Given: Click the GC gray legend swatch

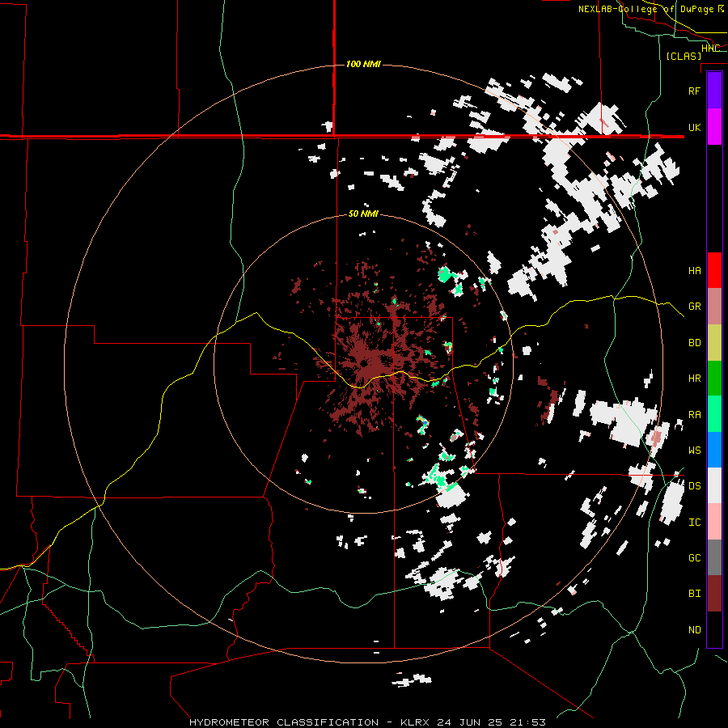Looking at the screenshot, I should (x=714, y=557).
